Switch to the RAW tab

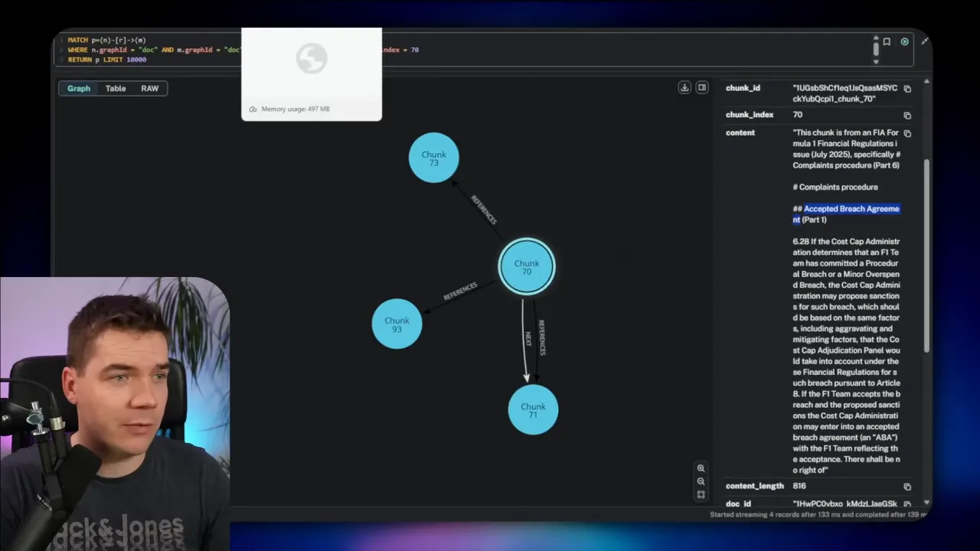tap(149, 88)
